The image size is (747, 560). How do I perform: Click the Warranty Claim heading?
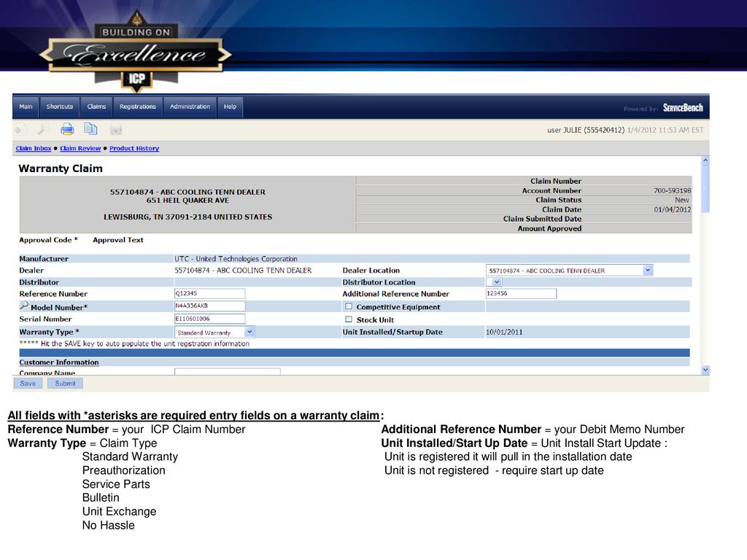61,168
